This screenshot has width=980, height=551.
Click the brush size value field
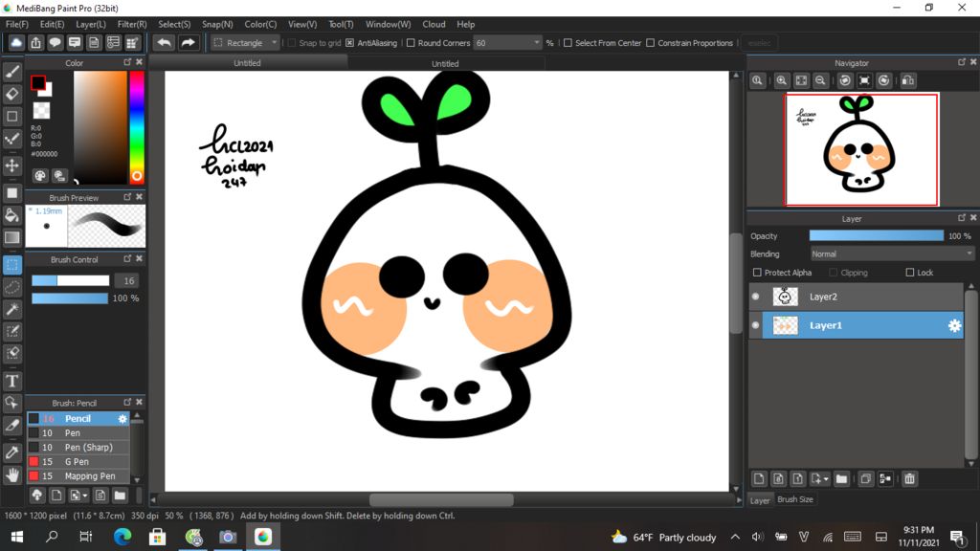point(128,281)
